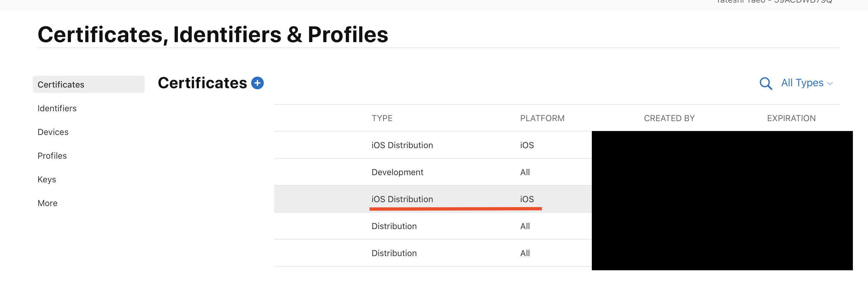This screenshot has height=291, width=868.
Task: Select the first iOS Distribution row
Action: (402, 145)
